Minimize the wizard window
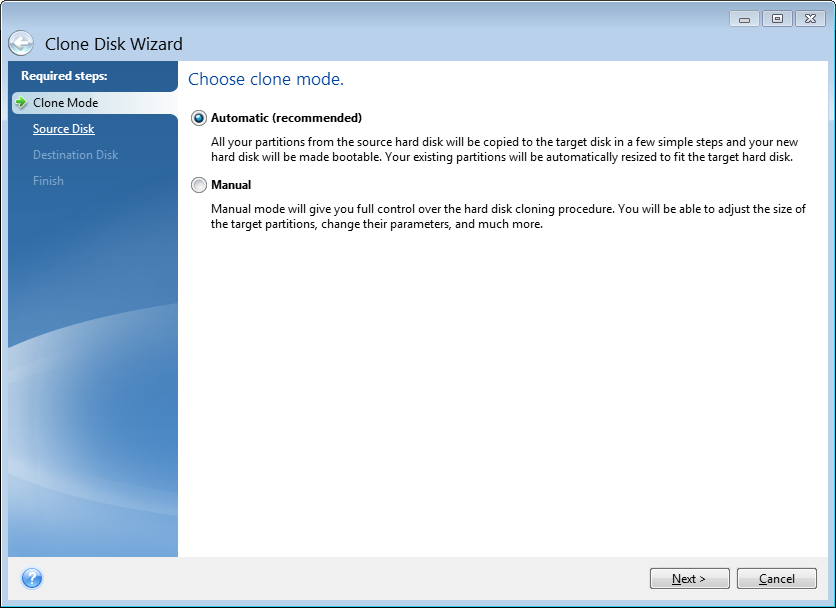This screenshot has width=836, height=608. click(x=744, y=19)
